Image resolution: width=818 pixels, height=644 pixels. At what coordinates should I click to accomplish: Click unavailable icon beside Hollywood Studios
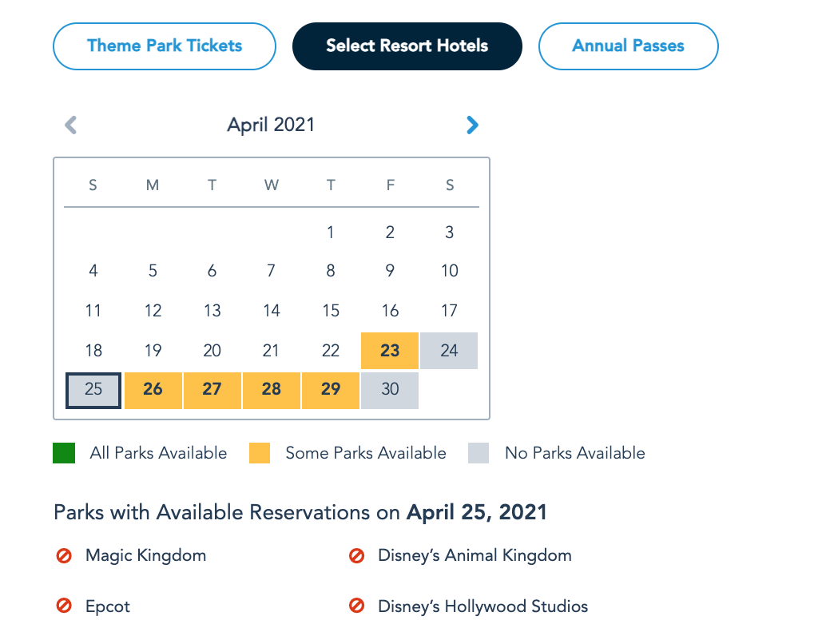pyautogui.click(x=357, y=606)
